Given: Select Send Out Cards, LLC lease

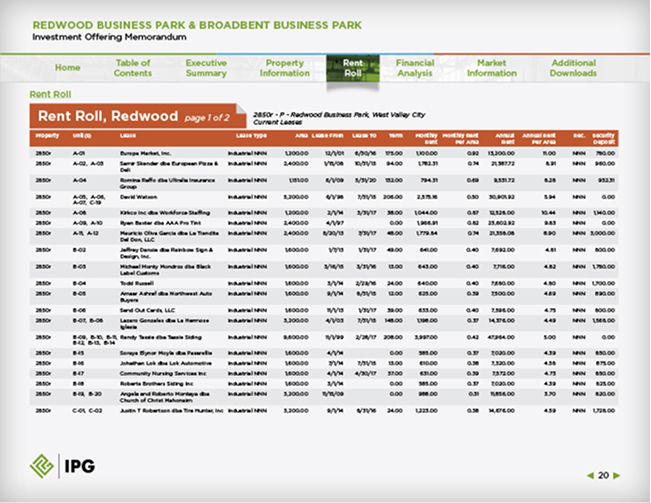Looking at the screenshot, I should point(147,310).
